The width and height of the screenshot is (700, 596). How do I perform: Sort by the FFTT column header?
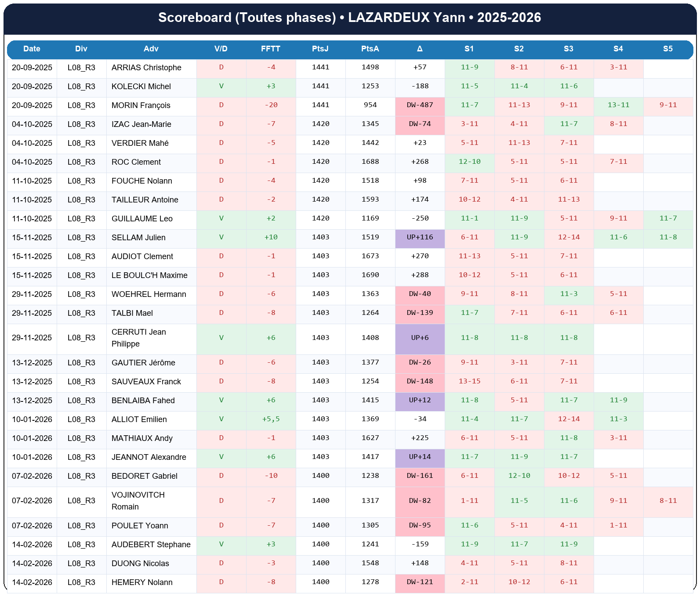point(270,49)
